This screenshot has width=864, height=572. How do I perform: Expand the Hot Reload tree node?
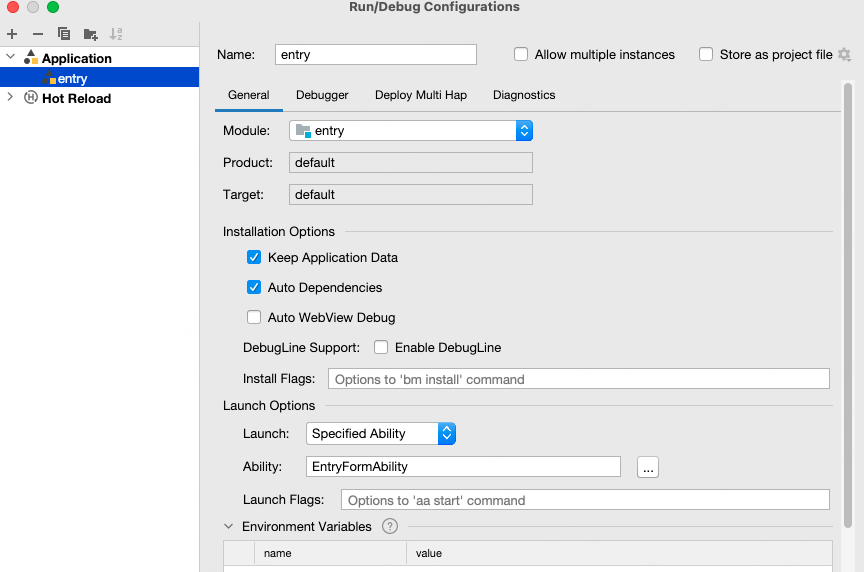[10, 98]
